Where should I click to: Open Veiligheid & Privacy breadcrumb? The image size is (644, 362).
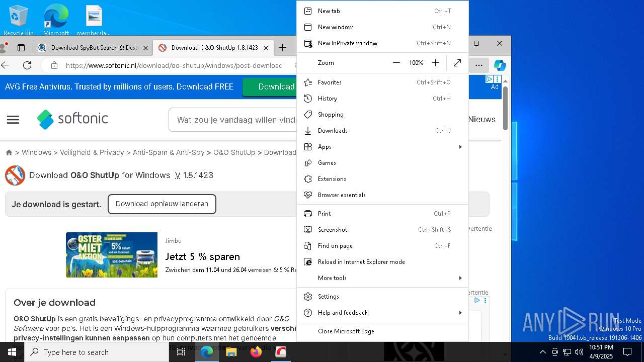point(92,152)
